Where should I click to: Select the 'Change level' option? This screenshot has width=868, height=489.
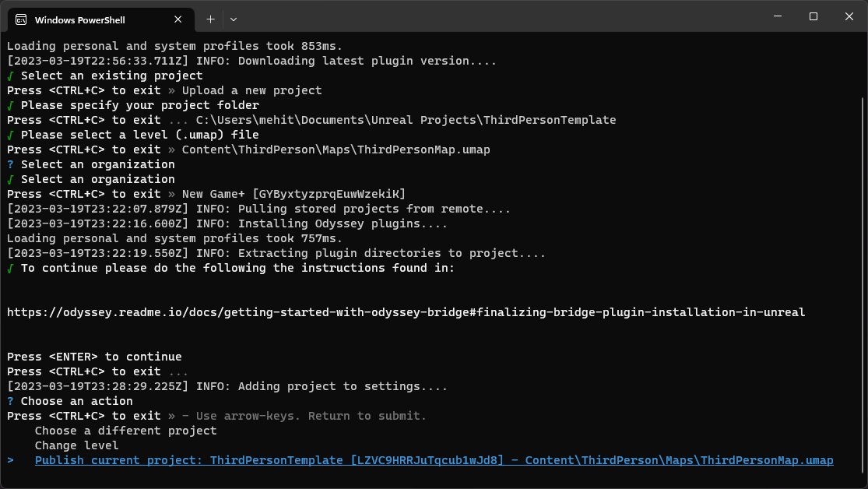76,446
